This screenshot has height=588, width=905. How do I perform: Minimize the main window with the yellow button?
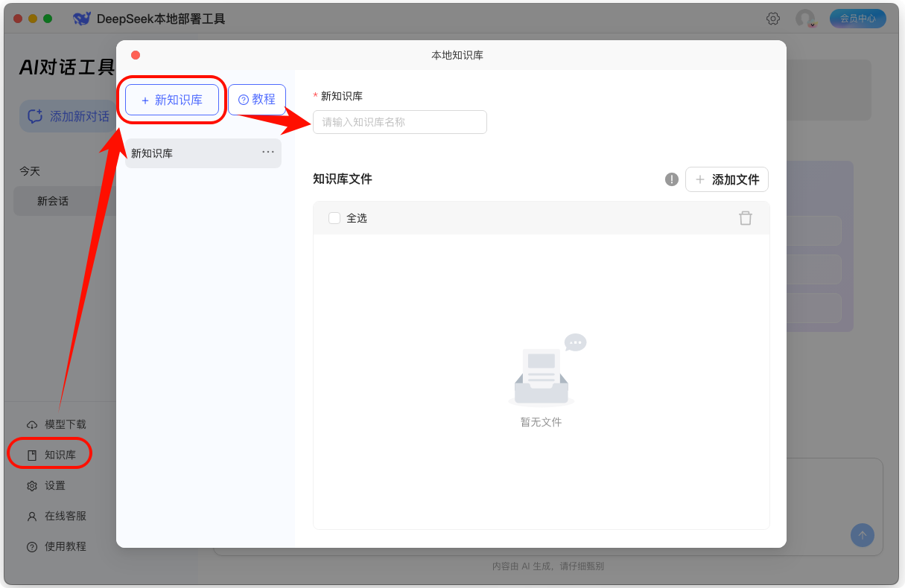pyautogui.click(x=33, y=19)
